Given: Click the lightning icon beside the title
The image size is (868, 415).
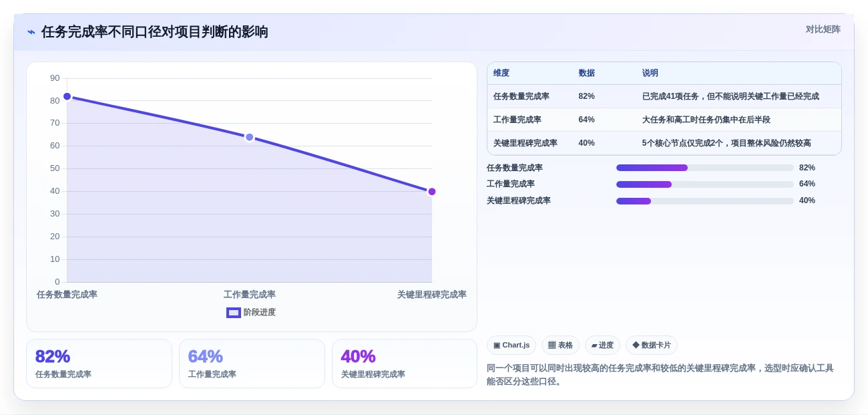Looking at the screenshot, I should pyautogui.click(x=31, y=32).
